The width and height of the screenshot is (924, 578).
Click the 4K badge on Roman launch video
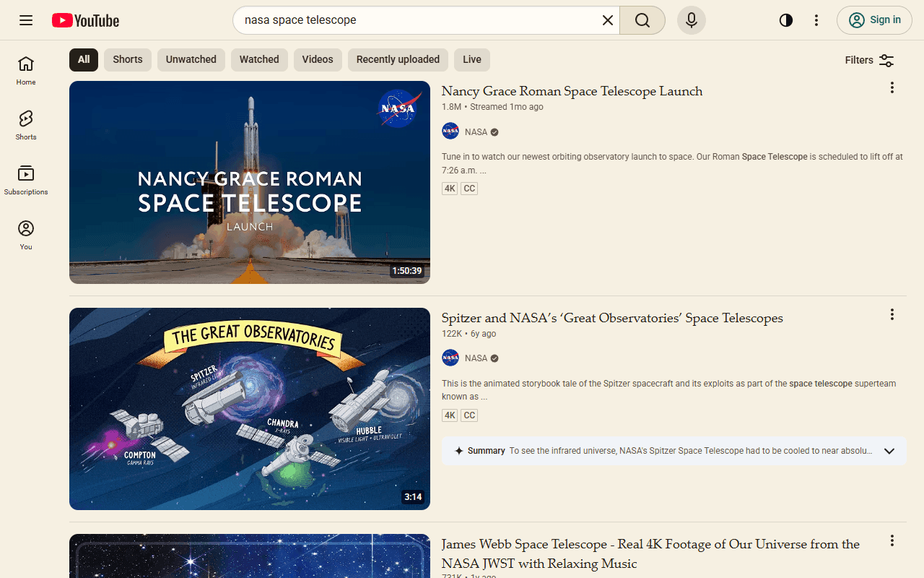coord(450,189)
